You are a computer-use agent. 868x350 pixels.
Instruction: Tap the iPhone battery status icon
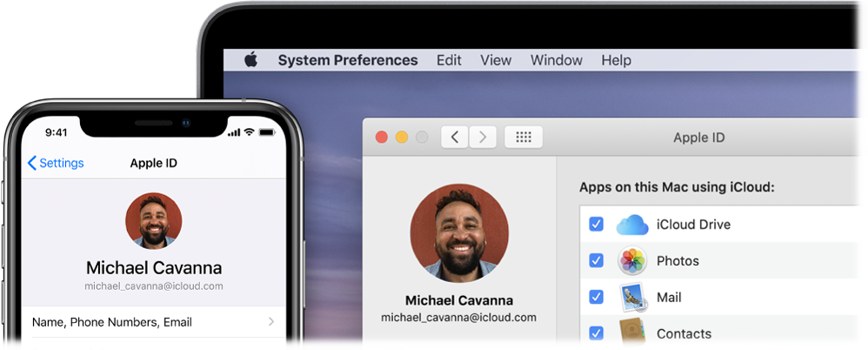coord(267,132)
